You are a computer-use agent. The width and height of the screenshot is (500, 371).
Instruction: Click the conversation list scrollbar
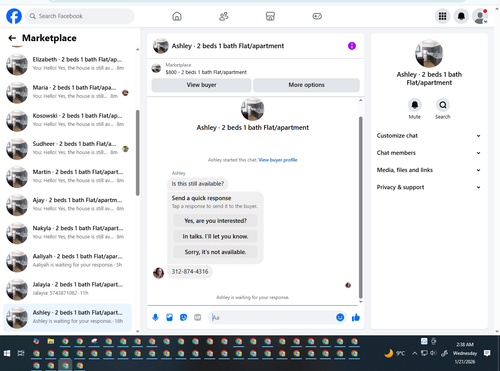pyautogui.click(x=138, y=153)
